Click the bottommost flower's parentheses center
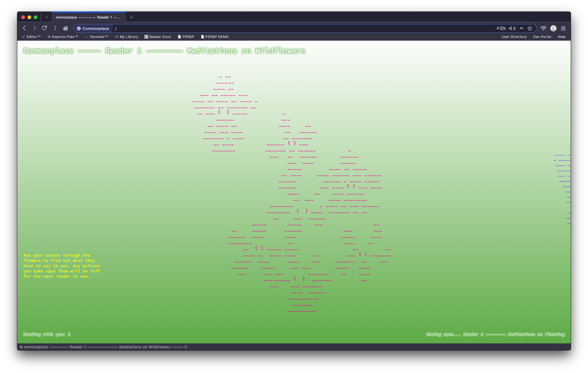The width and height of the screenshot is (588, 373). click(299, 279)
